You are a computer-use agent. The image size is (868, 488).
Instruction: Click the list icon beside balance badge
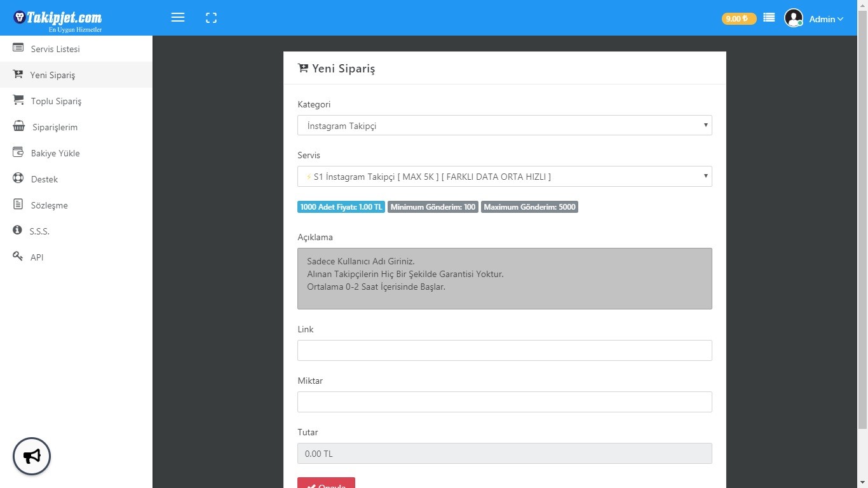click(x=769, y=18)
